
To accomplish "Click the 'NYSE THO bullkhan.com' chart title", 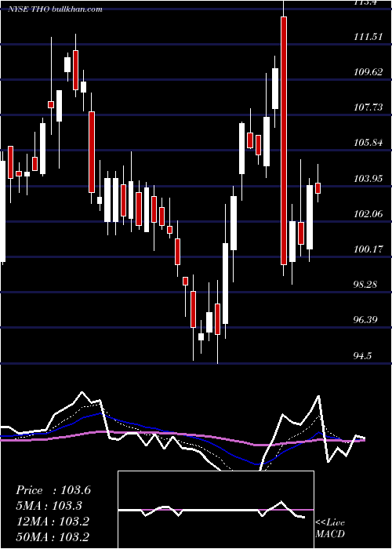I will [56, 9].
